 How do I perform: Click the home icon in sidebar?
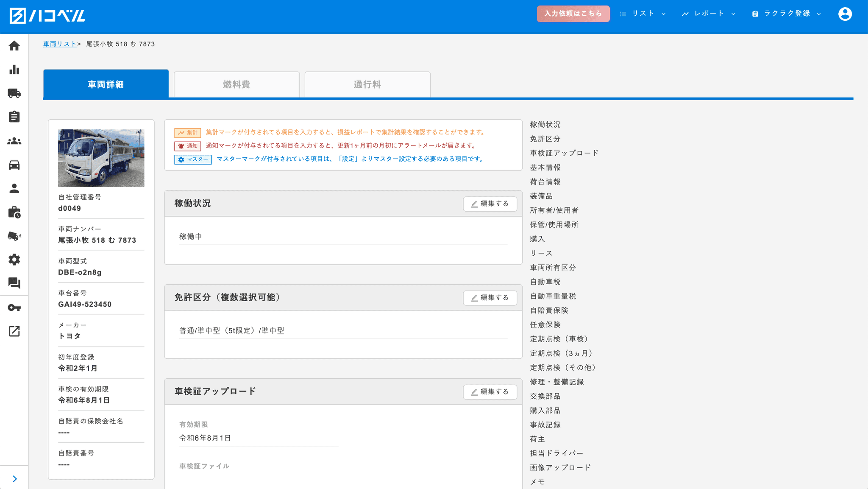pos(14,46)
